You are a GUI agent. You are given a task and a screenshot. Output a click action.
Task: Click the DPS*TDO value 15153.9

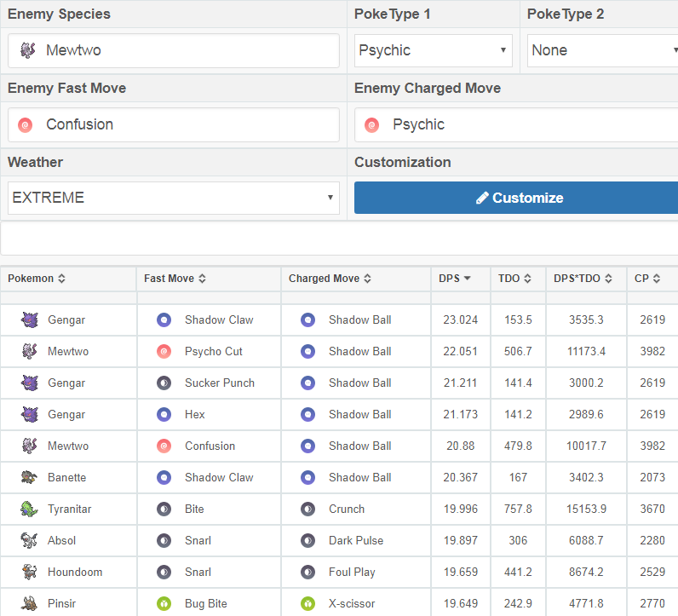coord(586,509)
